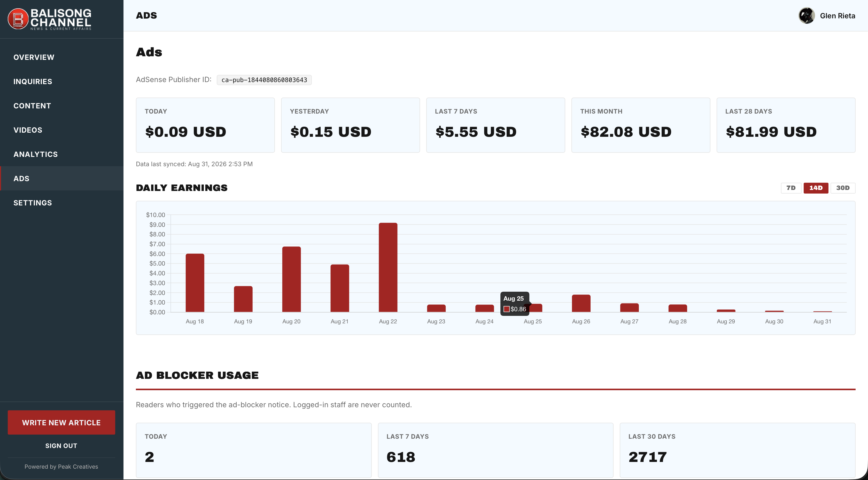The width and height of the screenshot is (868, 480).
Task: Click the This Month $82.08 card
Action: [x=641, y=125]
